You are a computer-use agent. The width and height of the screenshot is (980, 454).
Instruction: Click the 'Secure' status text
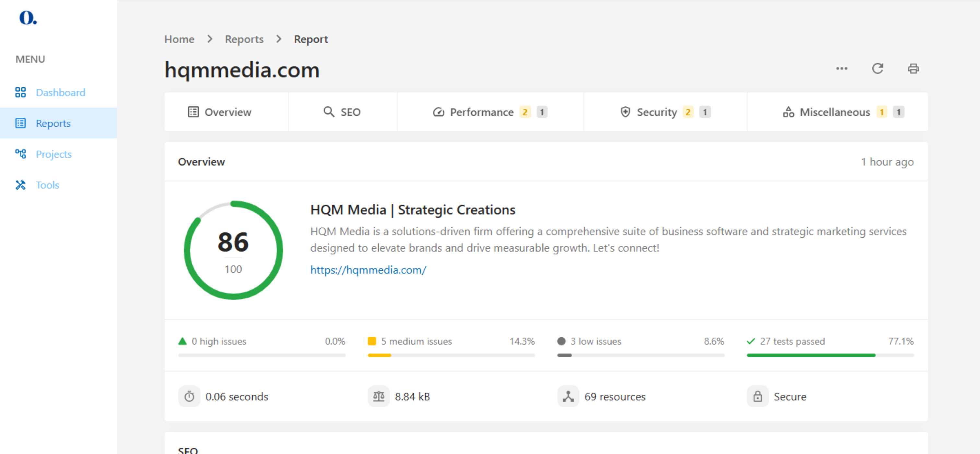tap(790, 397)
